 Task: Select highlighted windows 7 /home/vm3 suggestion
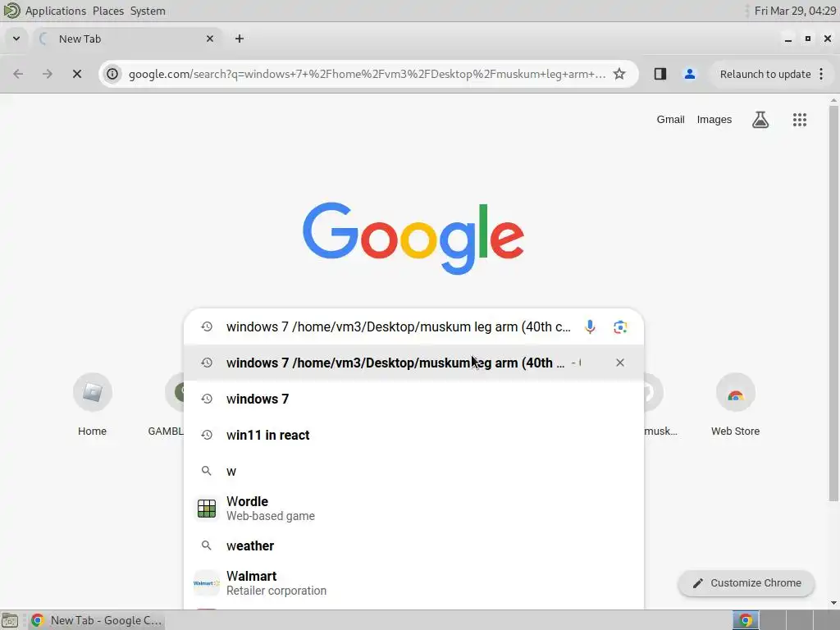(x=413, y=363)
